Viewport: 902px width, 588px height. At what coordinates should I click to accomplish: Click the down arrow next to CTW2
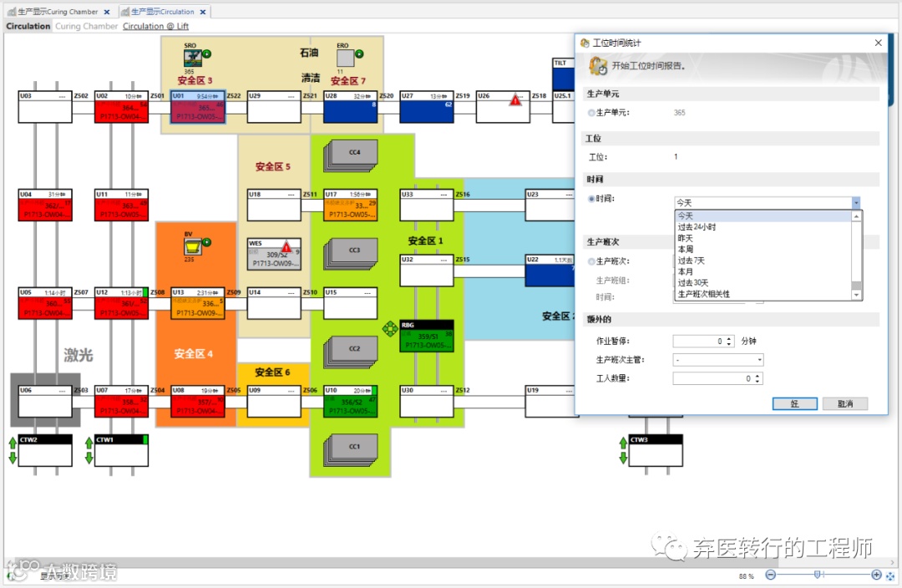(13, 458)
